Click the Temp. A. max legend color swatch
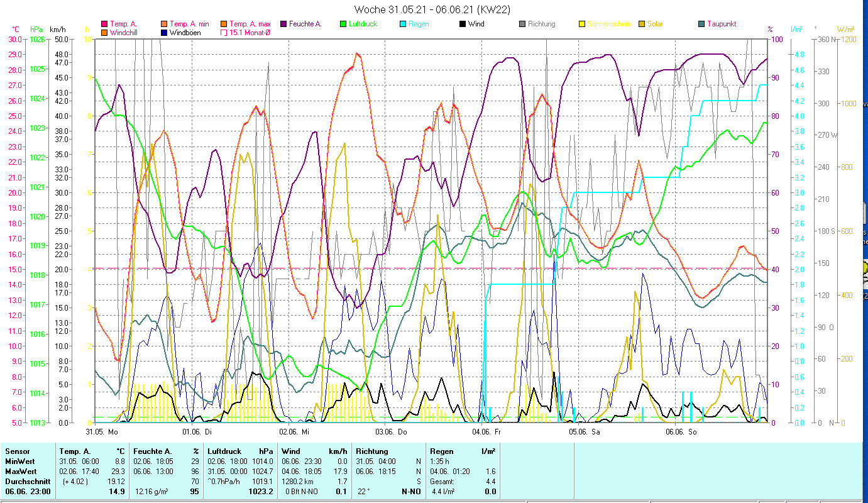The width and height of the screenshot is (868, 503). point(224,25)
